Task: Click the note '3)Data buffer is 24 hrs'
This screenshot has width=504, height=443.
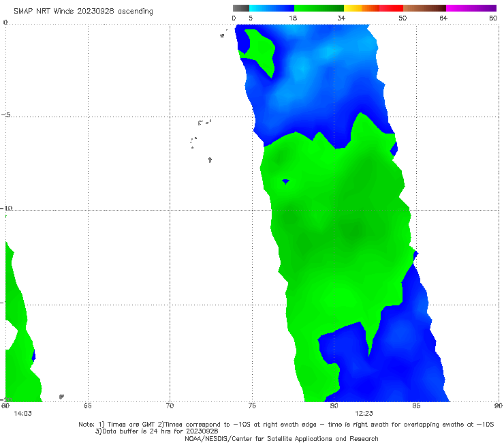Action: (157, 431)
